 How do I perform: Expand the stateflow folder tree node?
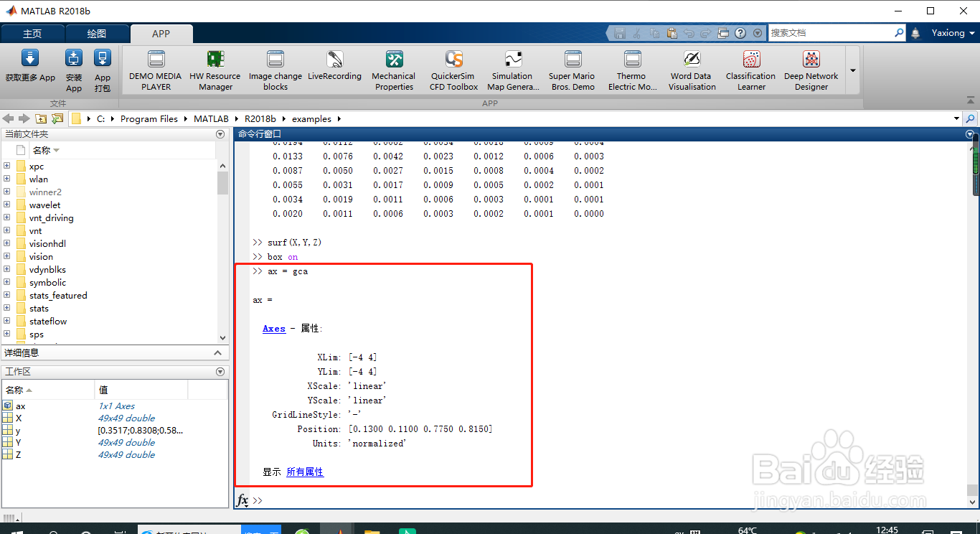[7, 321]
